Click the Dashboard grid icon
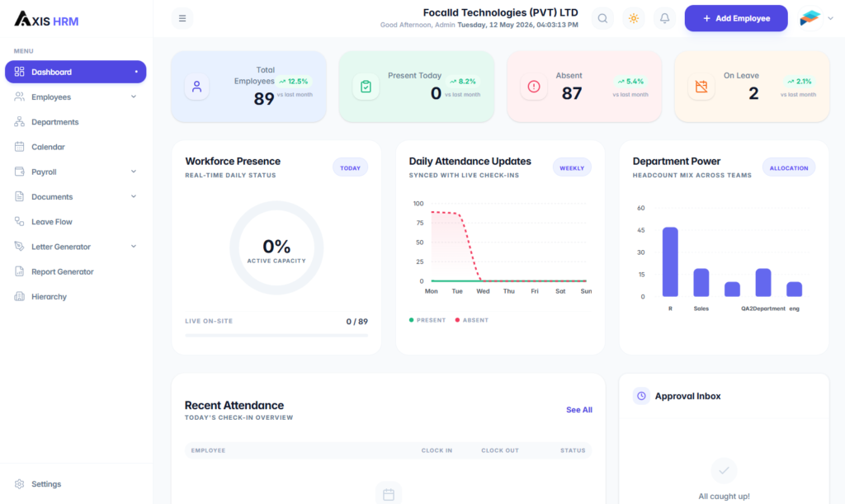Image resolution: width=845 pixels, height=504 pixels. point(20,72)
